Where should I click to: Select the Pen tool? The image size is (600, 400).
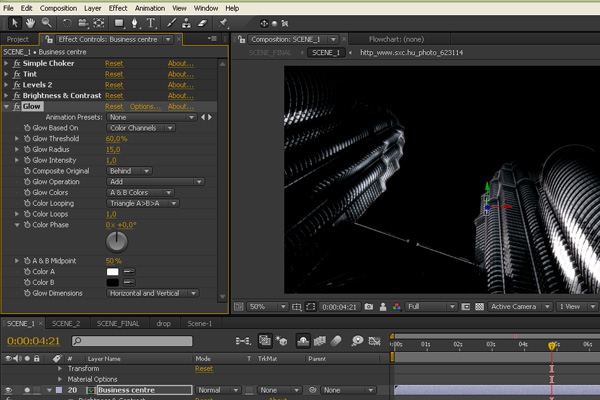tap(135, 23)
